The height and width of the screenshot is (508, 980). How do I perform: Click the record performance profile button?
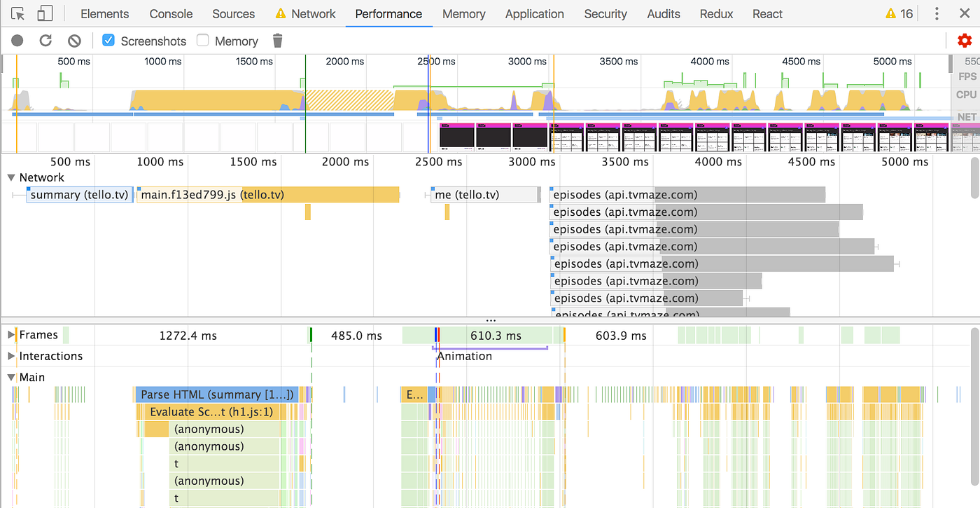coord(16,40)
